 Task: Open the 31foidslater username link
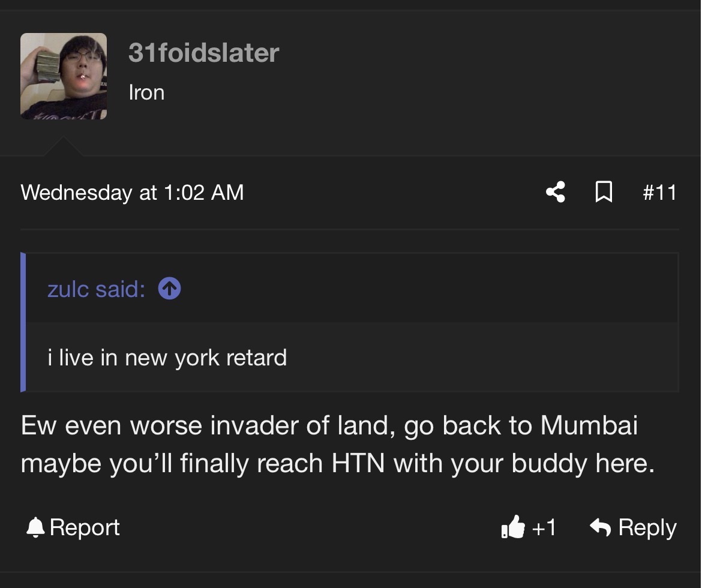tap(204, 53)
